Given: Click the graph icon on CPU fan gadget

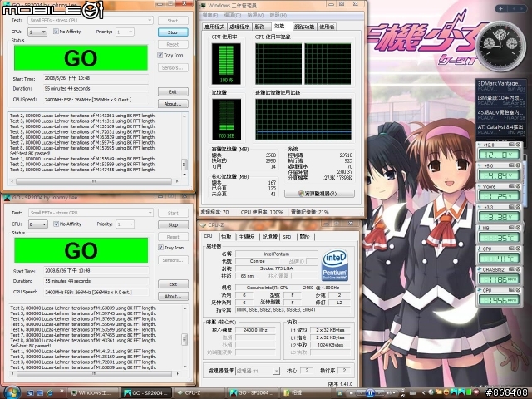Looking at the screenshot, I should coord(511,290).
